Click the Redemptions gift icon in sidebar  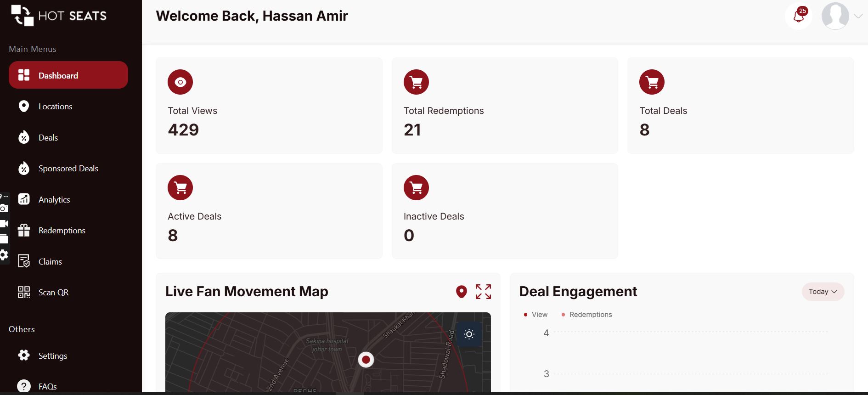(24, 230)
